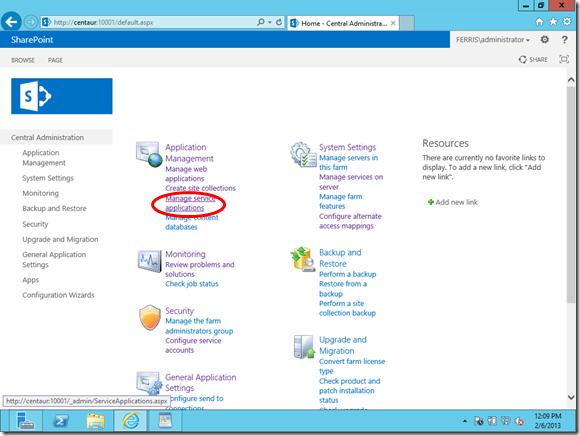Click the browser Back arrow button
Image resolution: width=580 pixels, height=436 pixels.
[11, 22]
